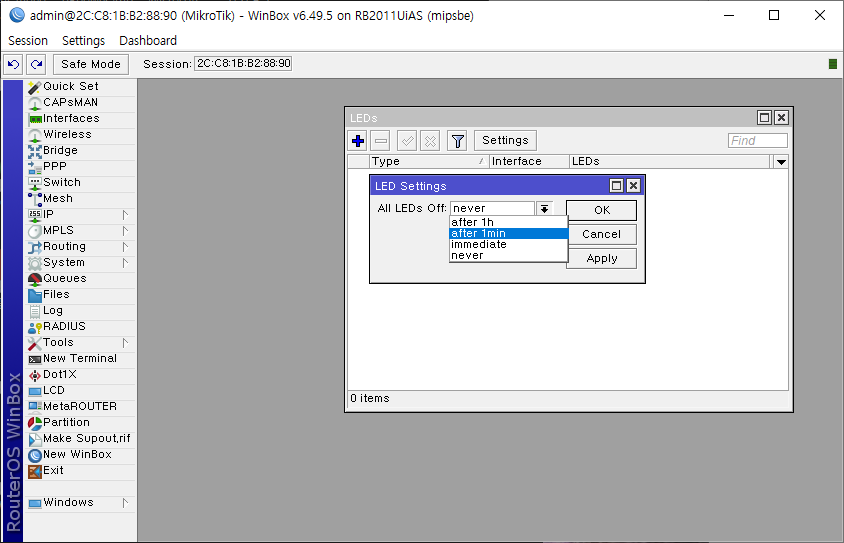The width and height of the screenshot is (844, 543).
Task: Click the redo arrow in toolbar
Action: (36, 65)
